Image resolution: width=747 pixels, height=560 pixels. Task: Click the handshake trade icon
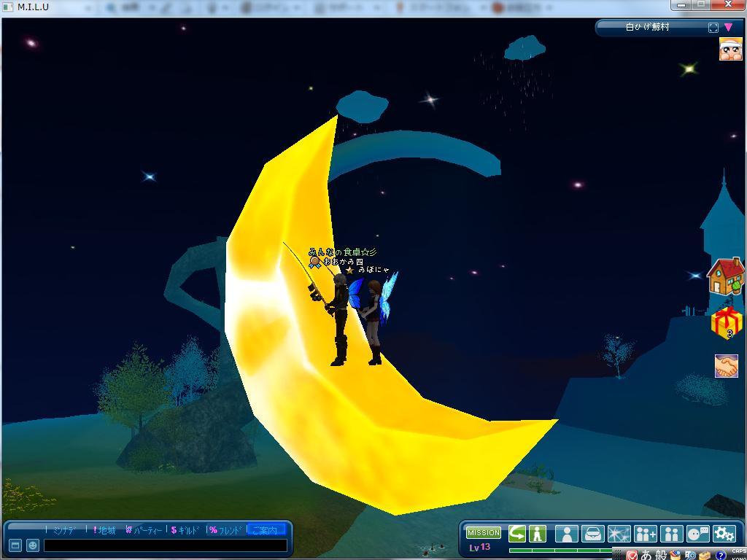726,366
